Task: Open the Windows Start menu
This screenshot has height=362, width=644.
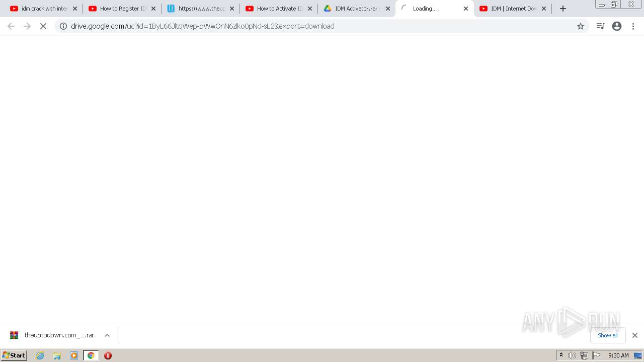Action: point(14,355)
